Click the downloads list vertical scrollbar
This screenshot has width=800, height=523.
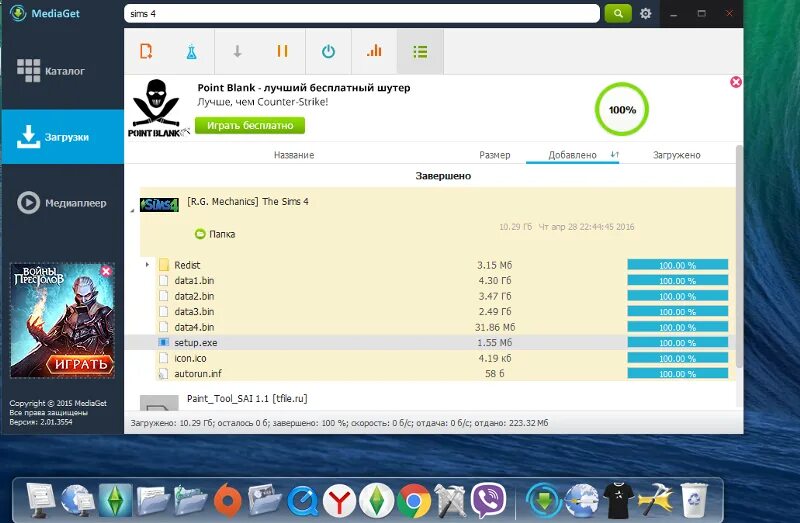[739, 255]
